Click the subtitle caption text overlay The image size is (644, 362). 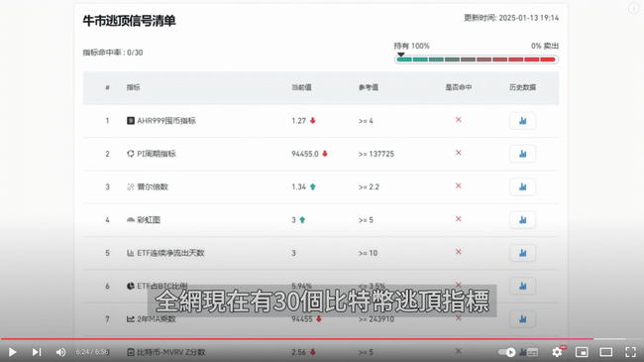pos(322,302)
